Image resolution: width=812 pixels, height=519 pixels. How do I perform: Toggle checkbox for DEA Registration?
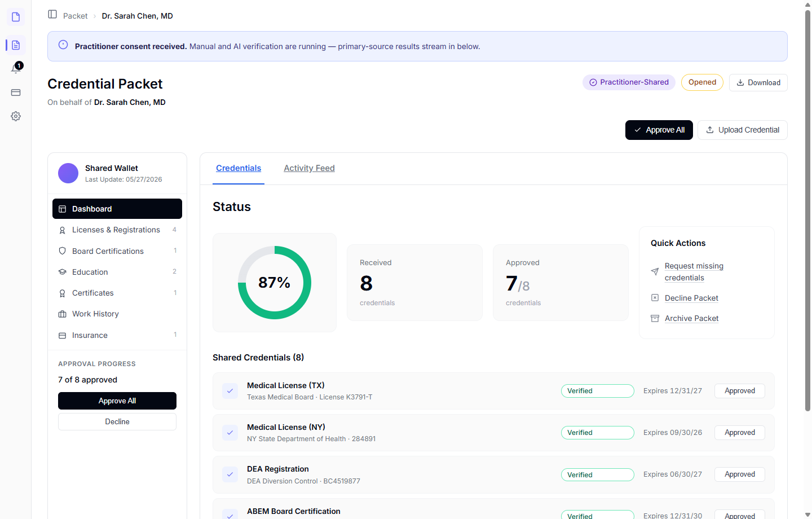pyautogui.click(x=230, y=474)
